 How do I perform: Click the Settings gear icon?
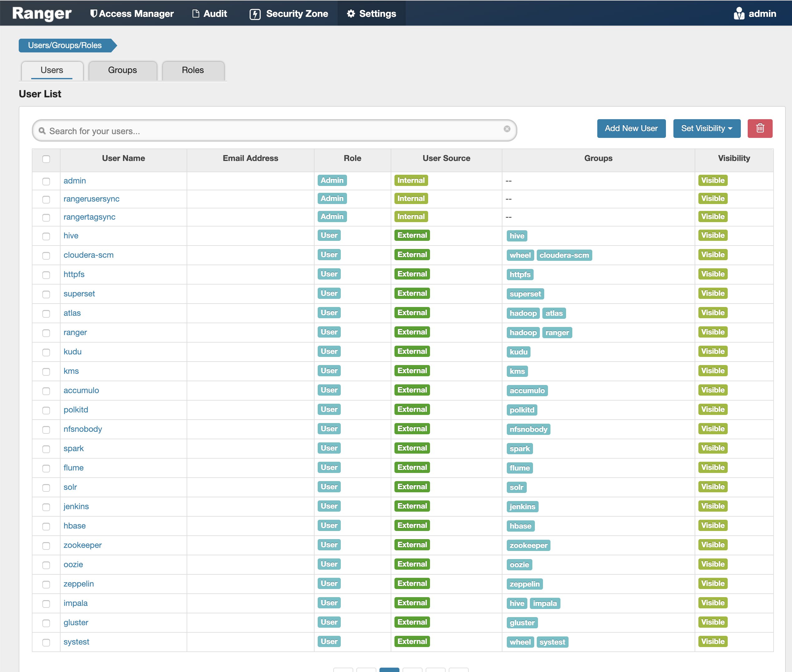pyautogui.click(x=351, y=14)
